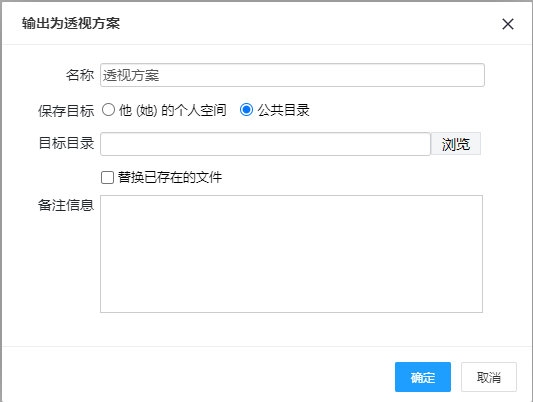Click the 透视方案 placeholder text in name box
The height and width of the screenshot is (402, 533).
pos(131,75)
